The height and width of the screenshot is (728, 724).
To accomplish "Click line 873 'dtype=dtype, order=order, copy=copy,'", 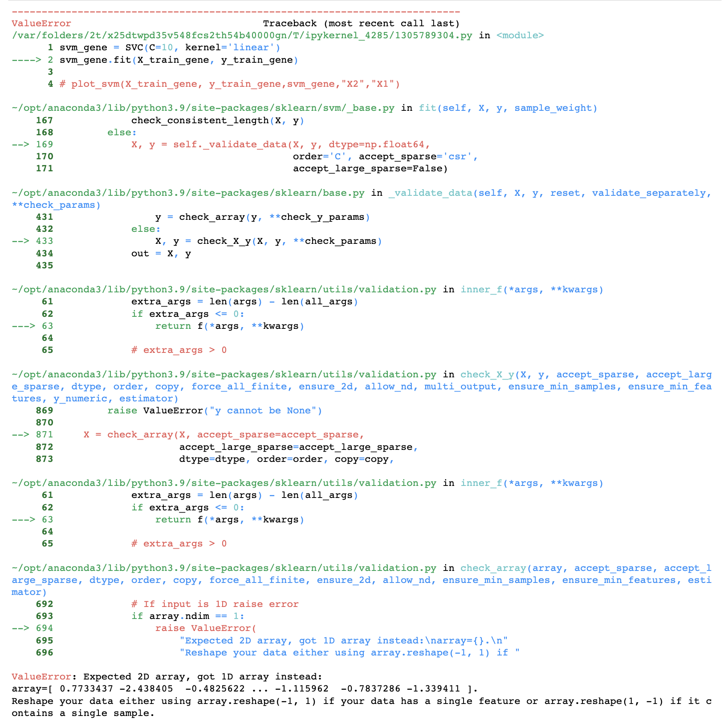I will 286,459.
